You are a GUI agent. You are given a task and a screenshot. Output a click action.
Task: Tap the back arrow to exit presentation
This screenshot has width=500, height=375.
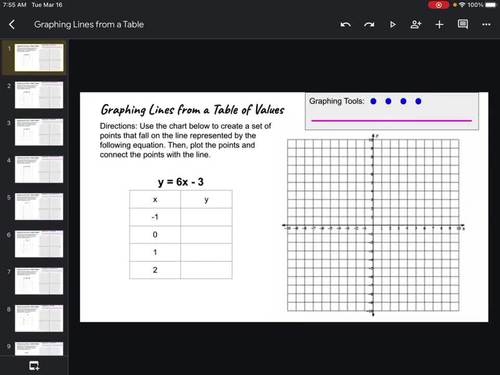(x=12, y=24)
